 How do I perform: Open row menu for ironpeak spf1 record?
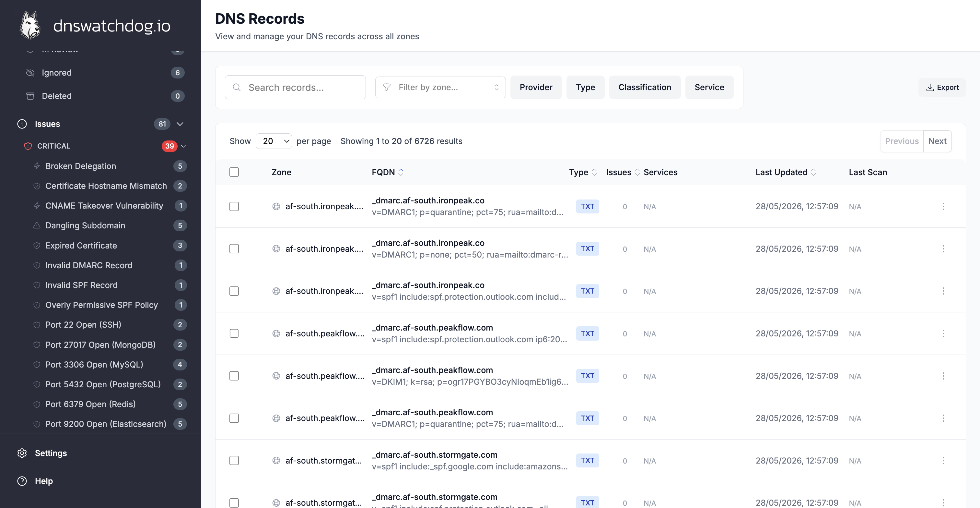coord(943,291)
